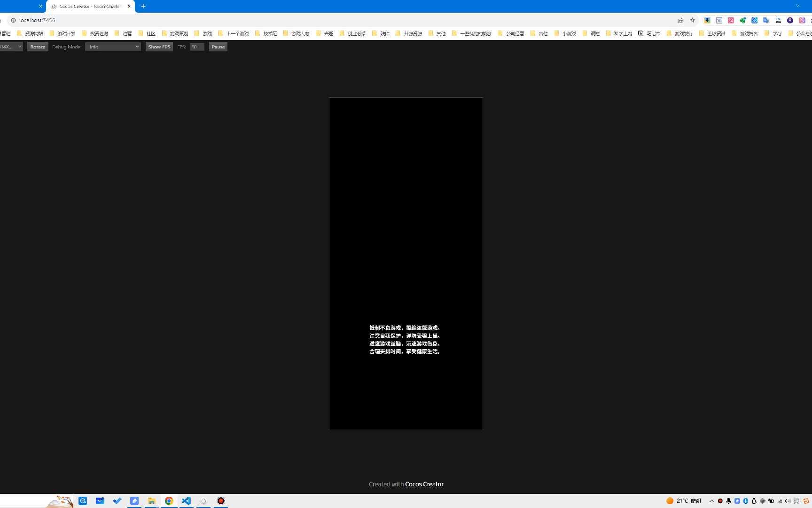This screenshot has height=508, width=812.
Task: Open the Cocos Creator link
Action: point(424,484)
